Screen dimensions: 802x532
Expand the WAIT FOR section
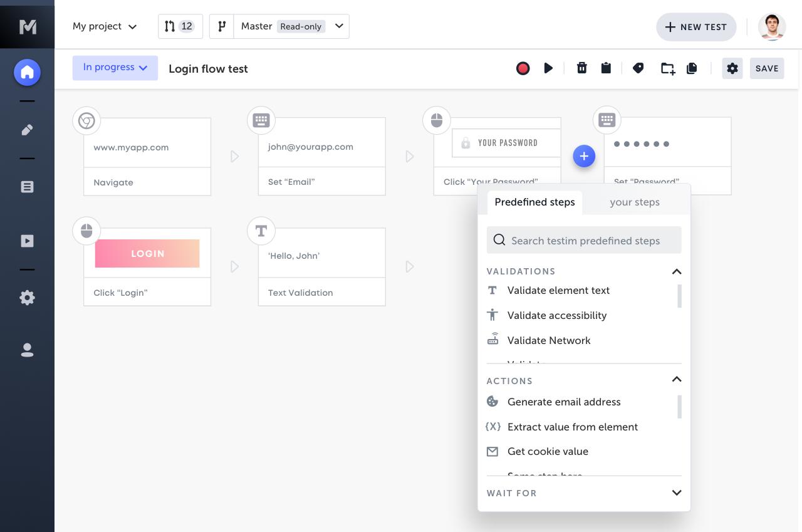tap(676, 493)
